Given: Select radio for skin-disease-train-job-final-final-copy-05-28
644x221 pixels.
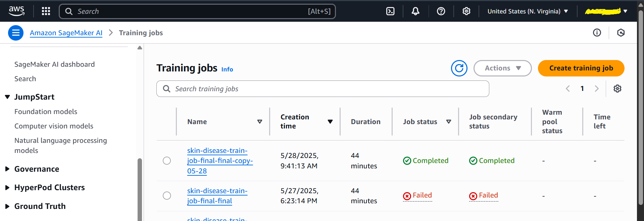Looking at the screenshot, I should coord(167,161).
